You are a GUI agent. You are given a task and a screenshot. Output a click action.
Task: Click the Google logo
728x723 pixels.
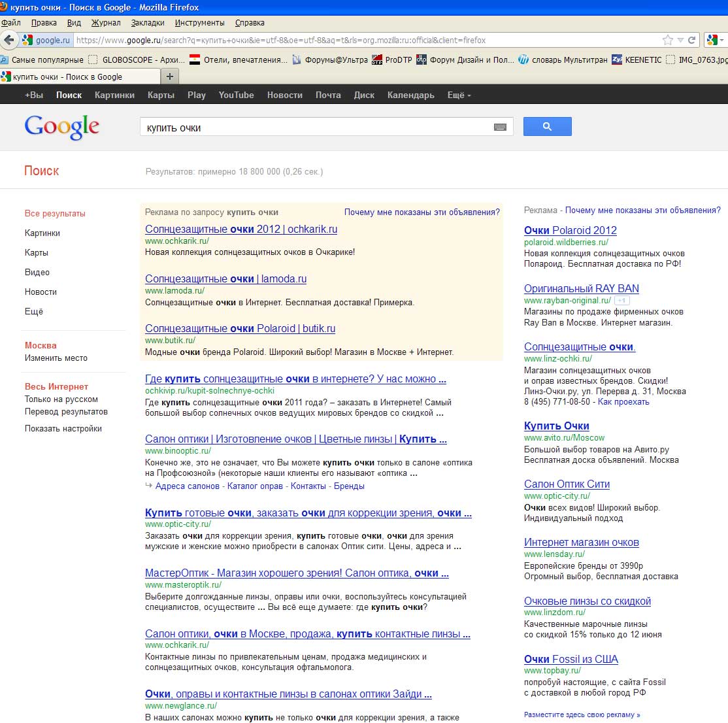(x=61, y=127)
